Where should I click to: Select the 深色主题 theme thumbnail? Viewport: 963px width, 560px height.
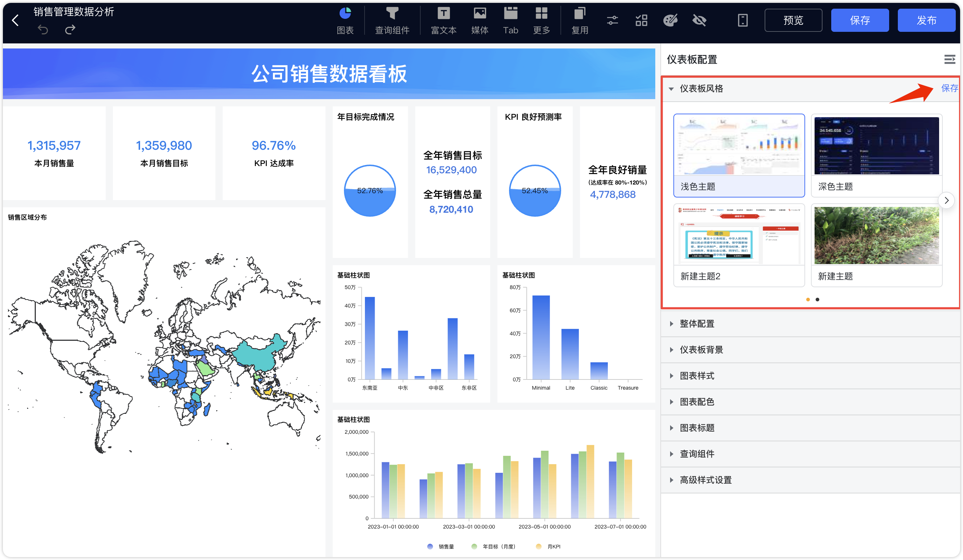[876, 155]
